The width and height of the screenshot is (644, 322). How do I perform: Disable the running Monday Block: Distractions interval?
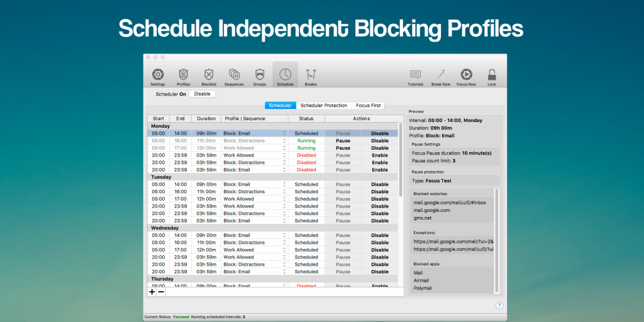pos(379,141)
